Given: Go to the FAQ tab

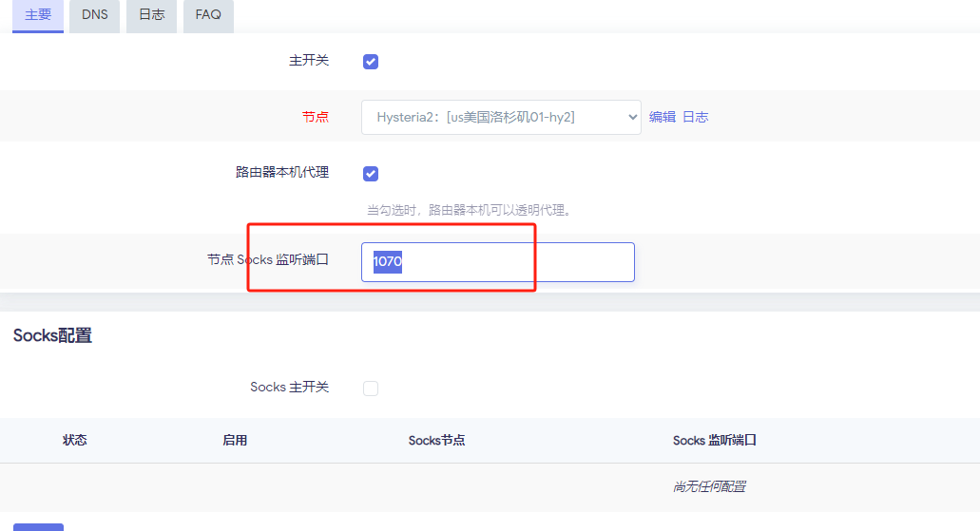Looking at the screenshot, I should (x=208, y=15).
